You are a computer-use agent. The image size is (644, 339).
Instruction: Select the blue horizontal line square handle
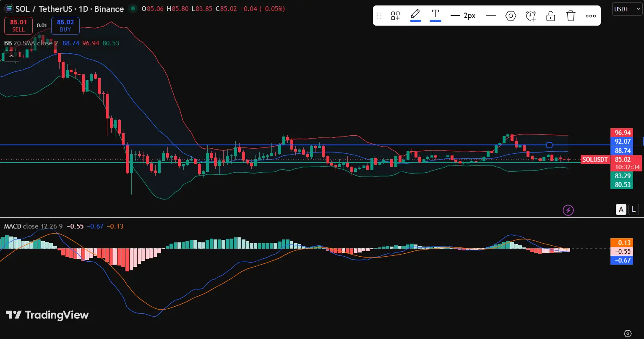[x=549, y=145]
